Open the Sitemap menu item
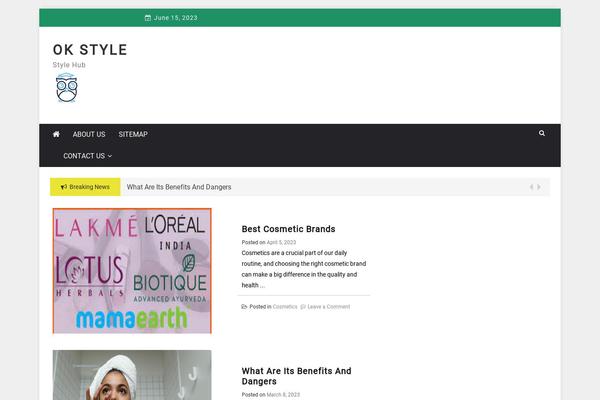The width and height of the screenshot is (600, 400). 133,134
